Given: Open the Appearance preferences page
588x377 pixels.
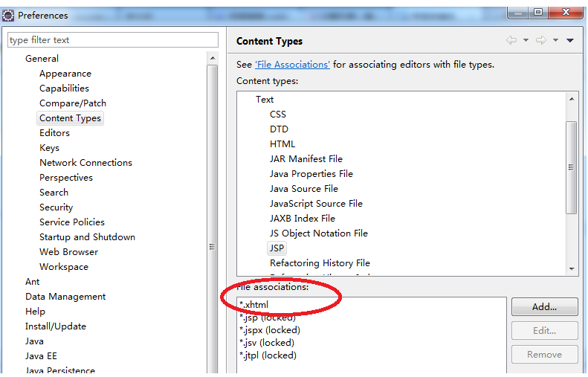Looking at the screenshot, I should tap(65, 74).
